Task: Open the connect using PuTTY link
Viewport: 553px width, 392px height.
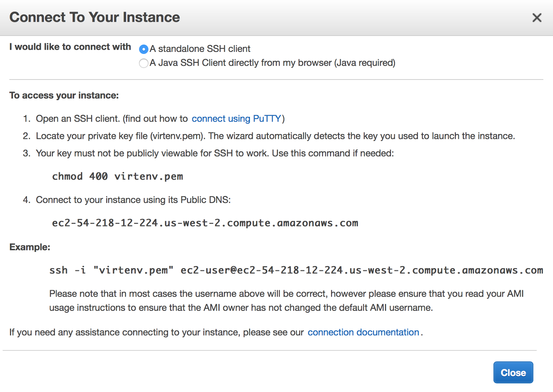Action: 236,119
